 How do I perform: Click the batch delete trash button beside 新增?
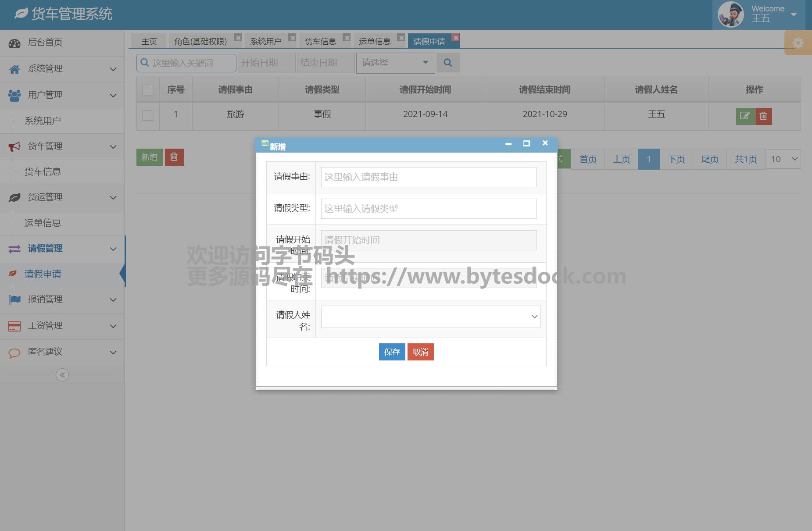[x=174, y=157]
